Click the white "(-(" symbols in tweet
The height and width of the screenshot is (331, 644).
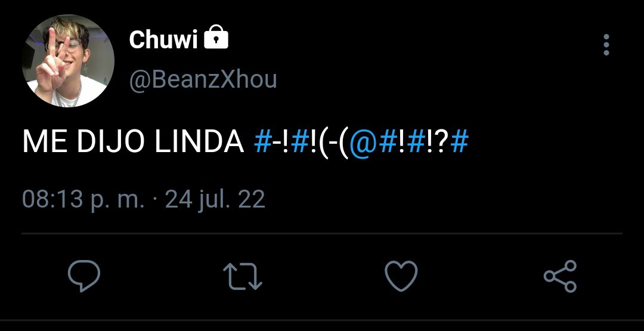[333, 143]
